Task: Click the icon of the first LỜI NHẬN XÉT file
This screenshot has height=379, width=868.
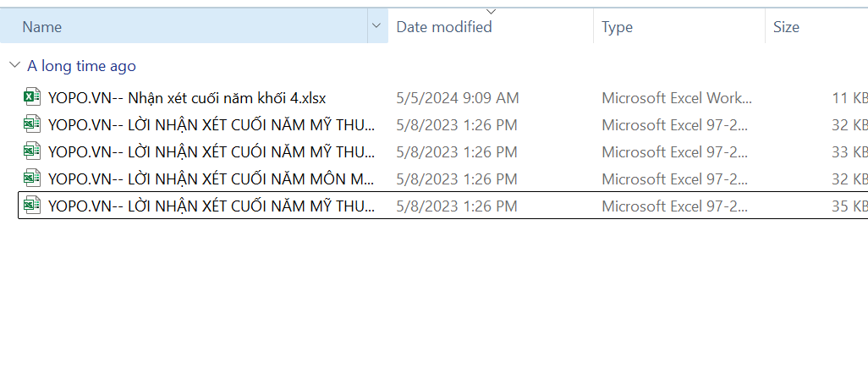Action: point(32,125)
